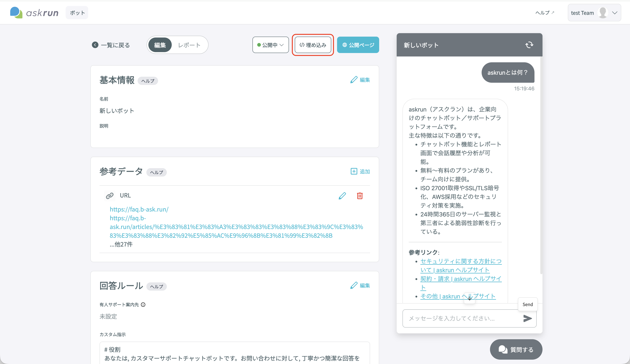Click the …他27件 text

tap(121, 244)
